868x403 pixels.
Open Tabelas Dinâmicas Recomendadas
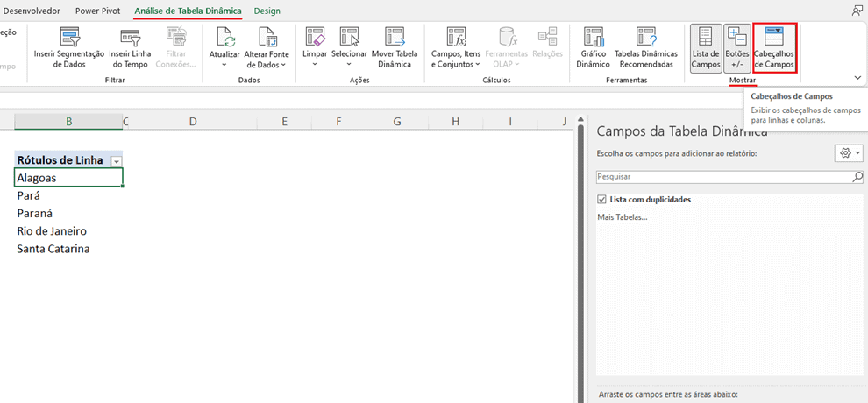point(645,37)
